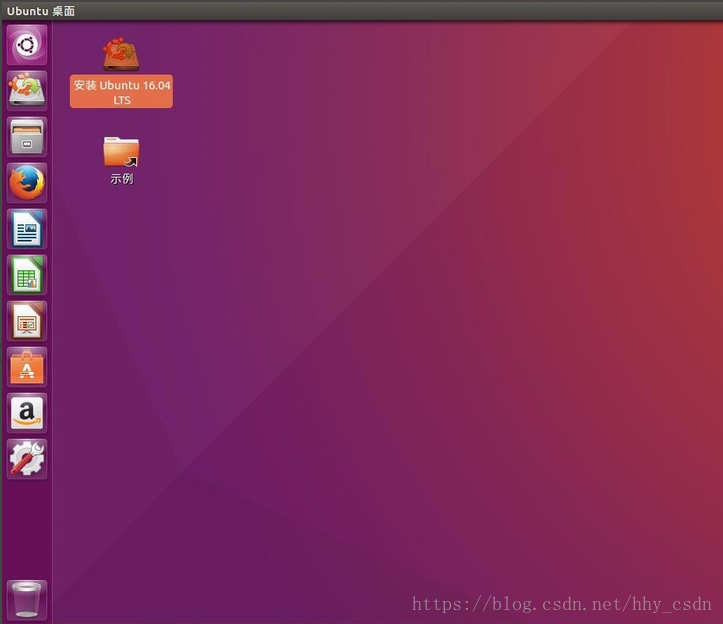Click the 示例 folder label text
This screenshot has width=723, height=624.
point(122,178)
